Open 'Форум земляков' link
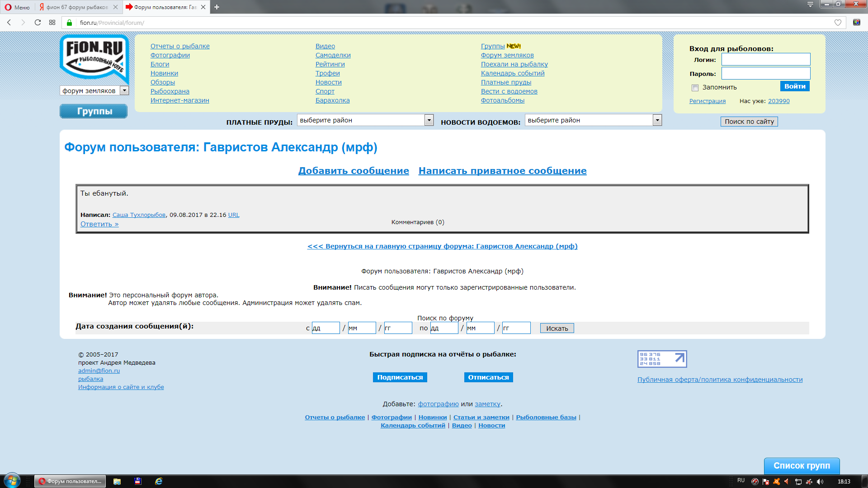The width and height of the screenshot is (868, 488). (x=507, y=55)
